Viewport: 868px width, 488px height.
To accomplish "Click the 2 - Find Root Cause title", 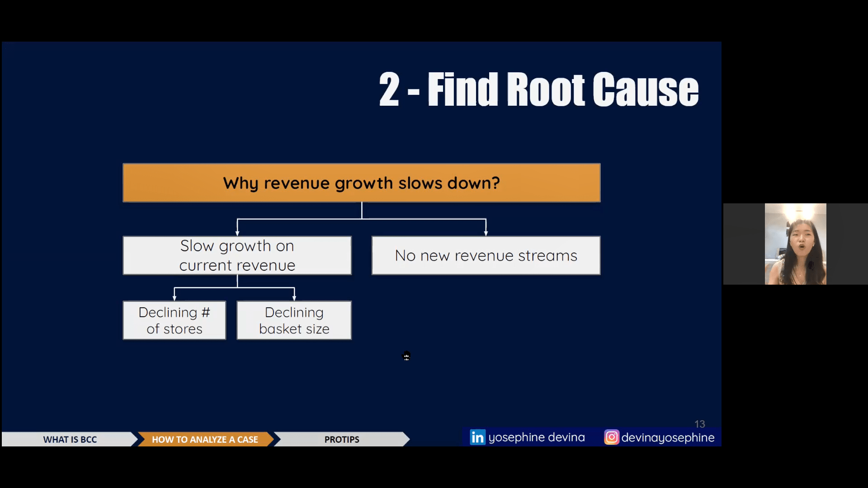I will [x=538, y=89].
